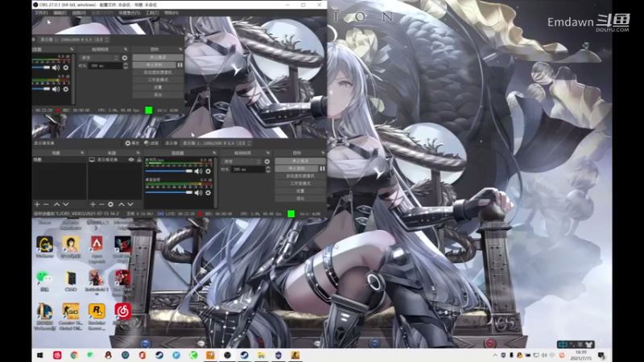Show hidden system tray icons chevron
Viewport: 644px width, 362px height.
(x=495, y=356)
